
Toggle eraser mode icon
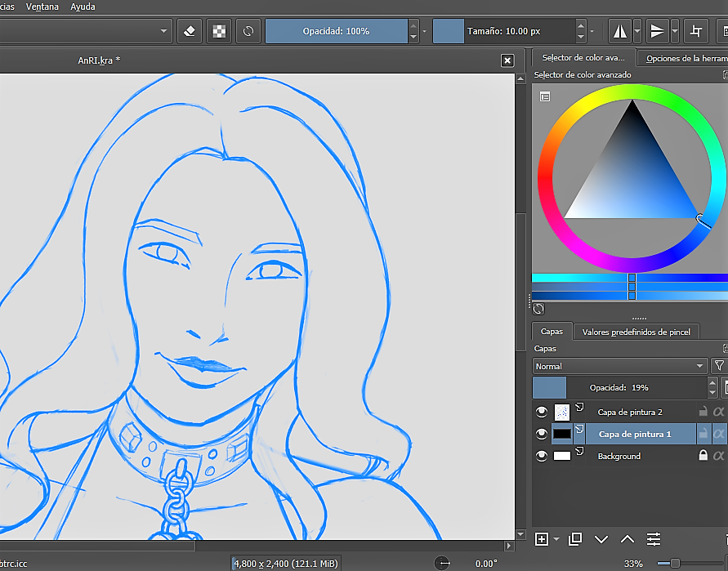coord(189,31)
